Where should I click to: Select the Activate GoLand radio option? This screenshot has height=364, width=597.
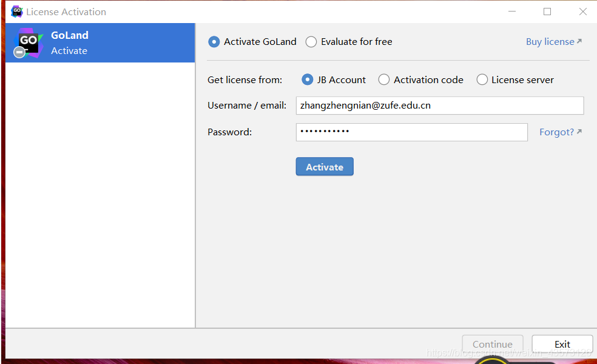(214, 42)
